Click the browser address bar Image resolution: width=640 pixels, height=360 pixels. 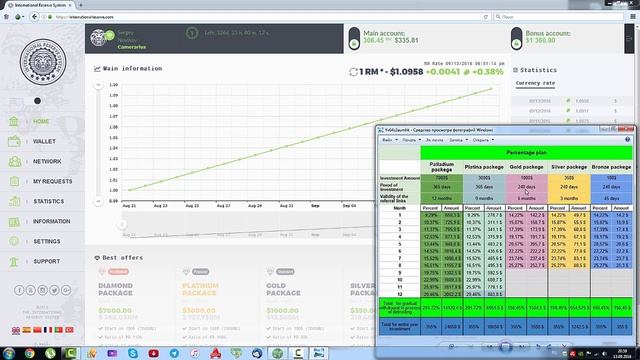pos(261,17)
